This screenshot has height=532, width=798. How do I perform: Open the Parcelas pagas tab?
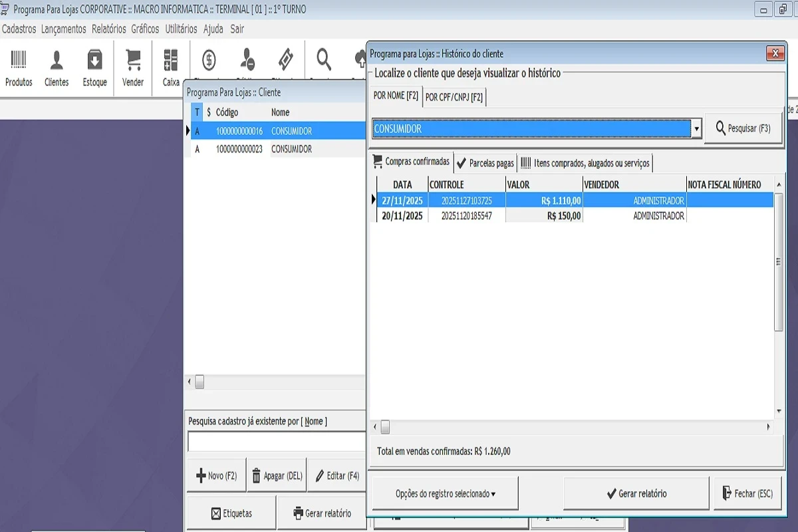click(x=485, y=163)
